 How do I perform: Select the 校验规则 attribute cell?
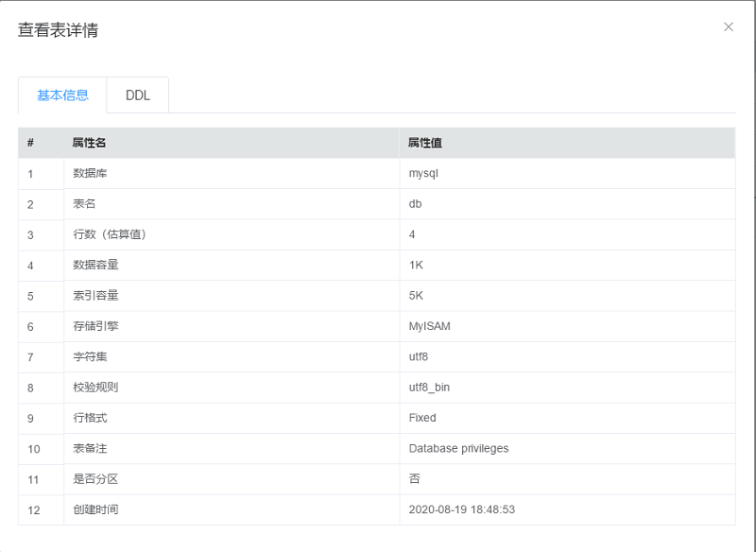[232, 388]
